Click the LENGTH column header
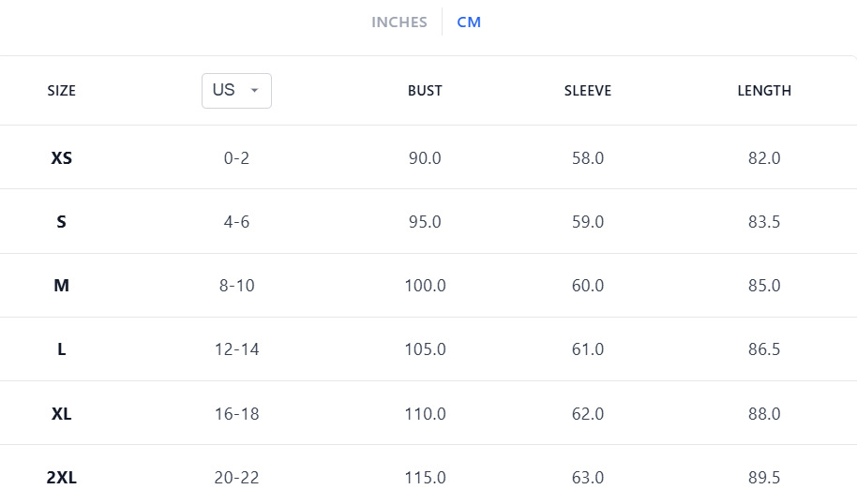 (x=764, y=91)
